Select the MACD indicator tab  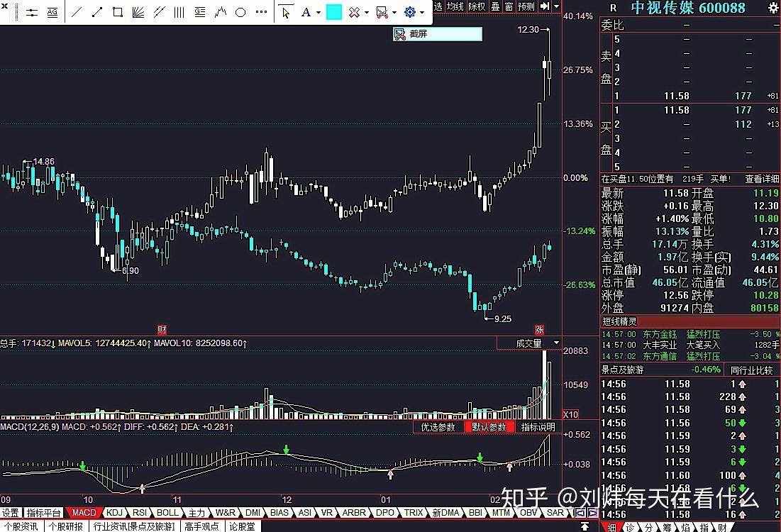(x=84, y=513)
